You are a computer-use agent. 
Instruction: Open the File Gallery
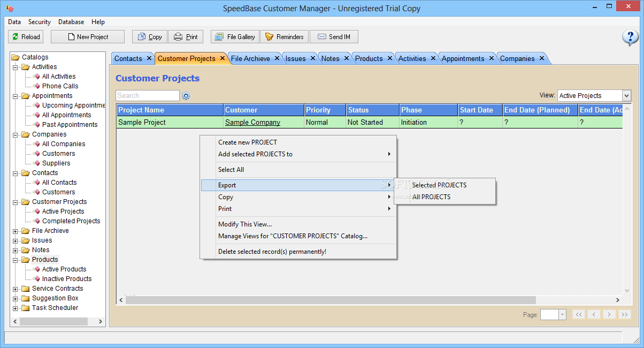click(x=235, y=37)
